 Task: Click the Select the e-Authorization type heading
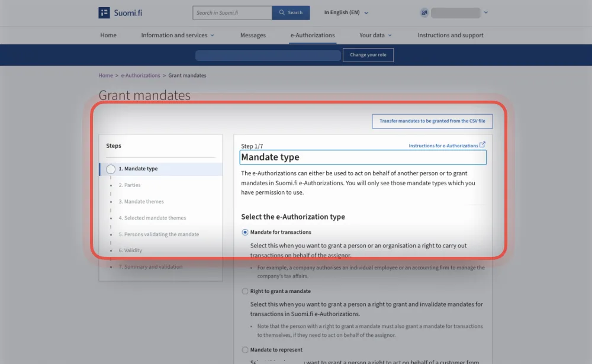293,217
